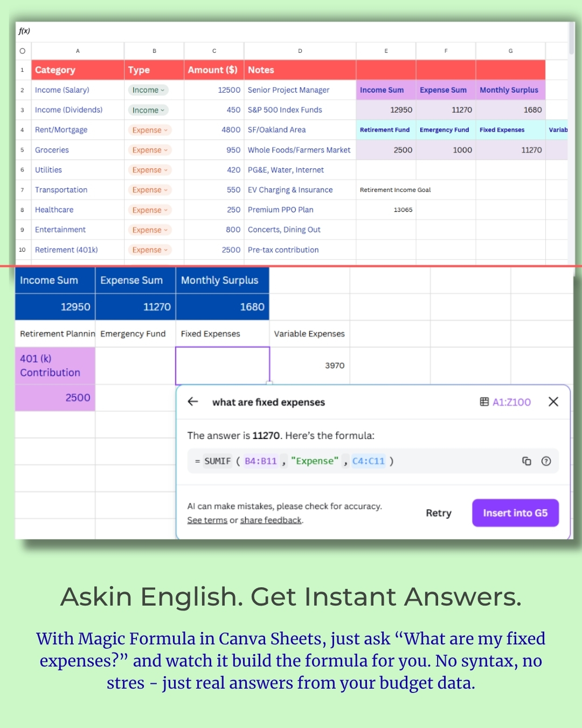Close the Magic Formula panel
582x728 pixels.
click(553, 402)
